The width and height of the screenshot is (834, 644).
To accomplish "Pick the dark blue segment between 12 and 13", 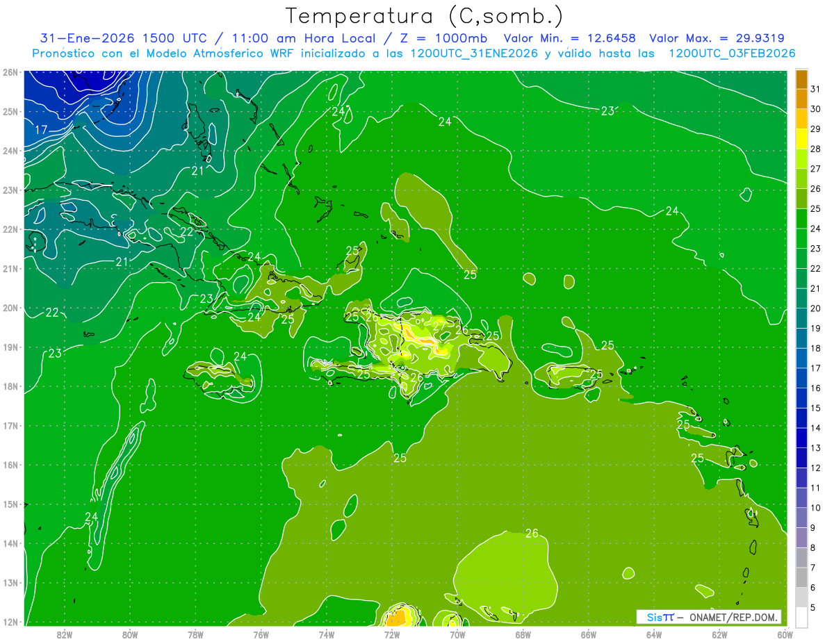I will (801, 458).
